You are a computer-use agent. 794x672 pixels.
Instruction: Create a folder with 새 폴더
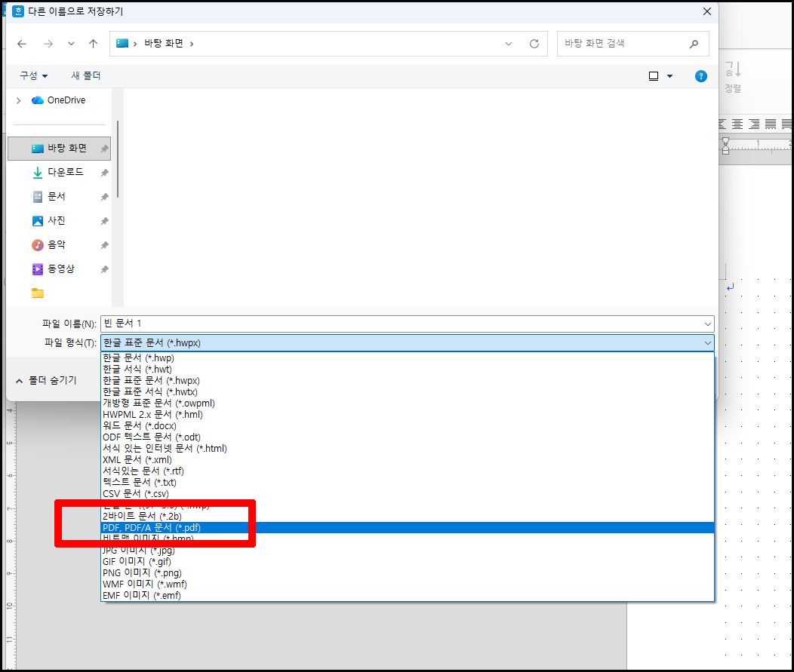[85, 75]
